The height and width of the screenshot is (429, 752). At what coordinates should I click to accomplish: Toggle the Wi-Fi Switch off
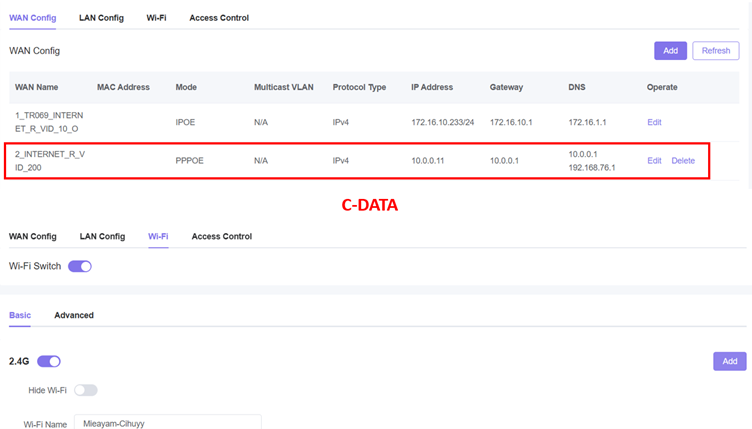80,266
